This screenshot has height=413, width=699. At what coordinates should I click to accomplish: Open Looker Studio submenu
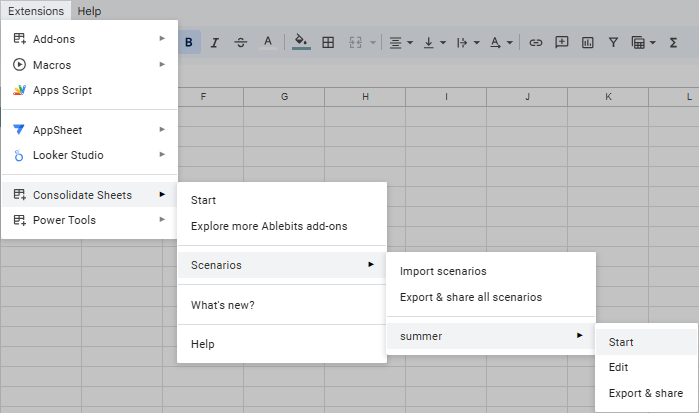(89, 155)
